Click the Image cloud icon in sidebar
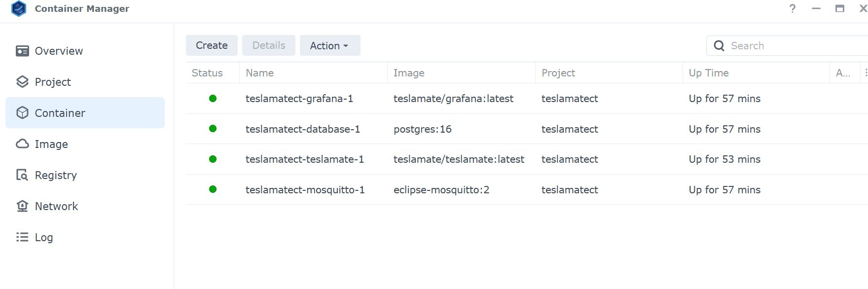The width and height of the screenshot is (868, 289). pos(22,144)
